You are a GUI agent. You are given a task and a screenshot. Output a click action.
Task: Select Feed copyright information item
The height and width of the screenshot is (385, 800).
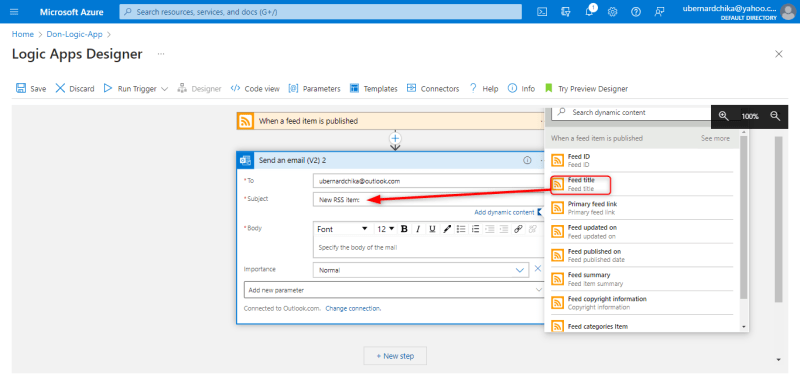(x=642, y=303)
